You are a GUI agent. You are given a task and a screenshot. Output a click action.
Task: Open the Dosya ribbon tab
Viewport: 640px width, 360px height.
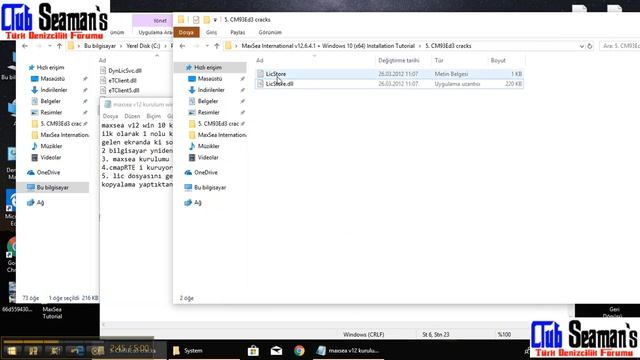coord(186,32)
